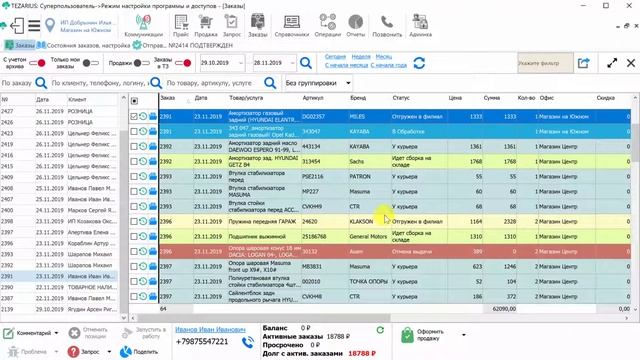
Task: Uncheck the MILES DG02357 row checkbox
Action: (x=134, y=116)
